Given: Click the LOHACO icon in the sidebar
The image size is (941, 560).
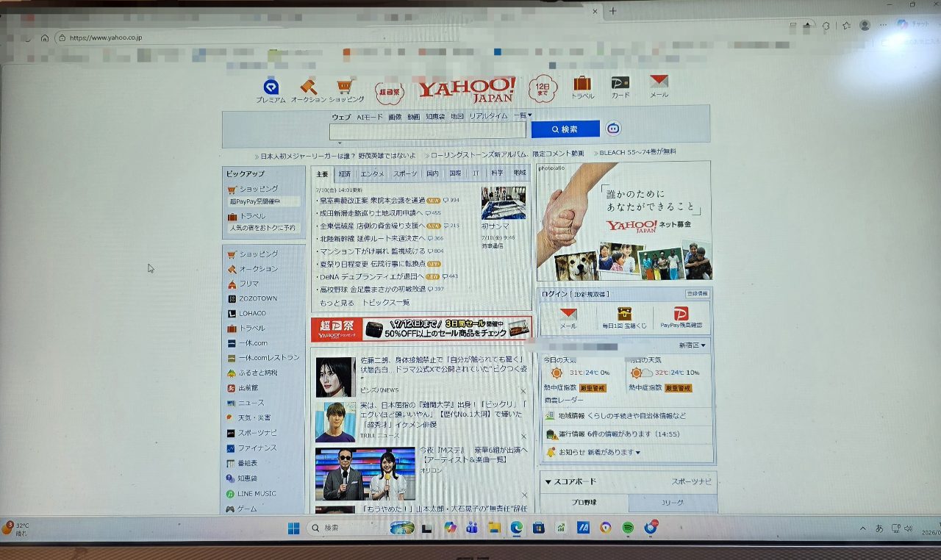Looking at the screenshot, I should [231, 314].
